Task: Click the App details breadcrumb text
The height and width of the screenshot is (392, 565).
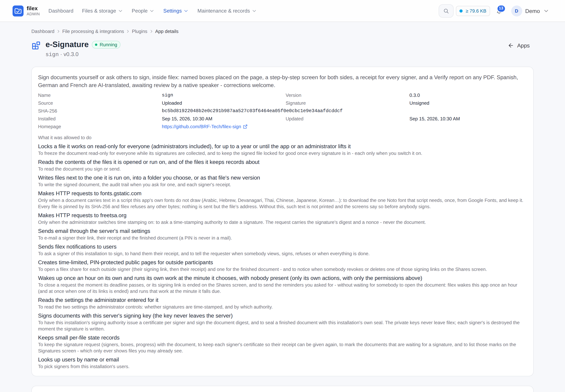Action: 167,31
